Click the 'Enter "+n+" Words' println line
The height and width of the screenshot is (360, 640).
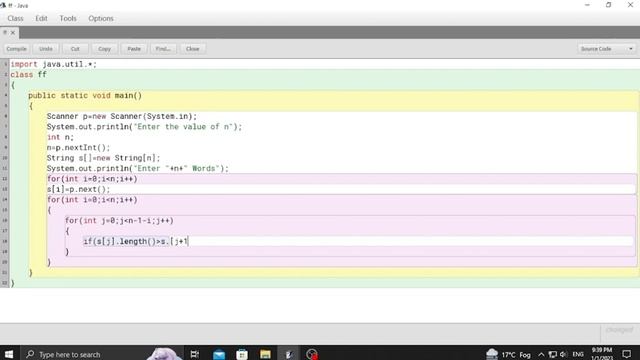(x=138, y=168)
